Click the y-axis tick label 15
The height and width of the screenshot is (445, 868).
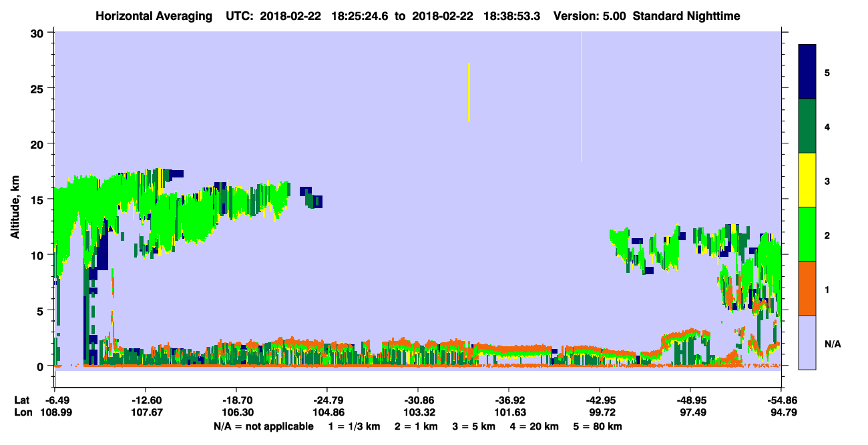pos(39,199)
